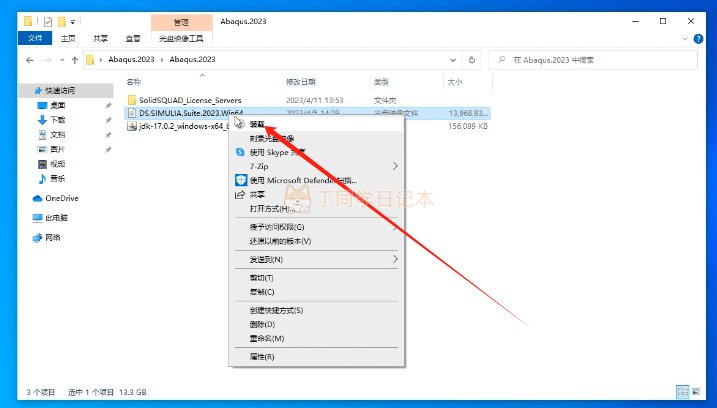Viewport: 717px width, 408px height.
Task: Sort by 名称 column header
Action: (x=134, y=82)
